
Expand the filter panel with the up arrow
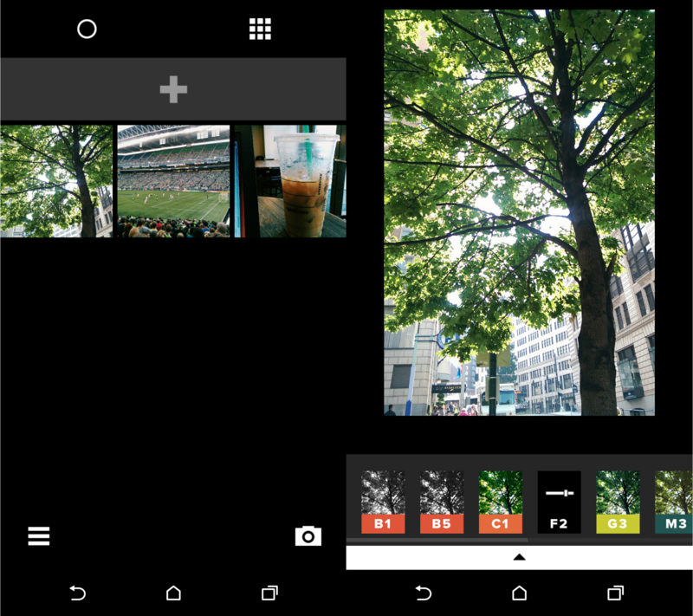518,556
